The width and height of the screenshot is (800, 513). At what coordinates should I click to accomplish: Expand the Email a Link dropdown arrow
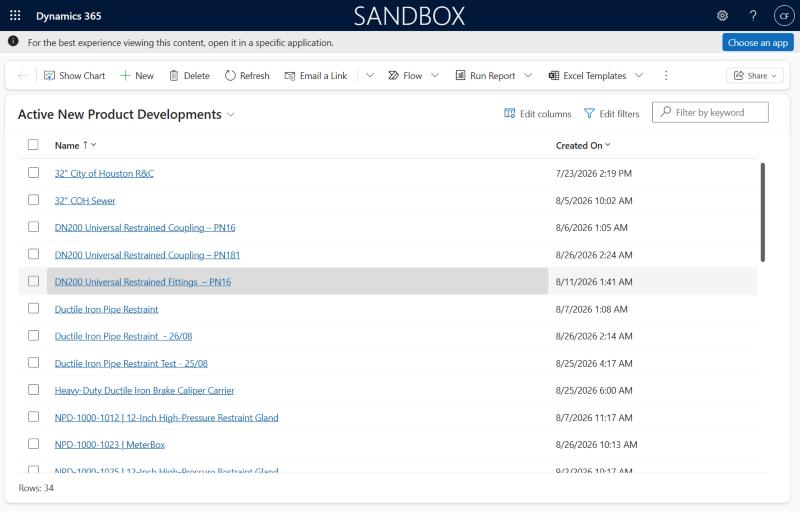tap(370, 76)
